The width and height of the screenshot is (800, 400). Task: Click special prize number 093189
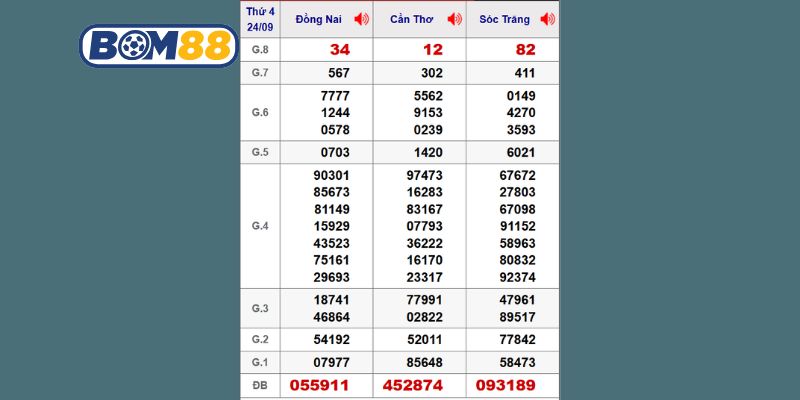click(506, 385)
